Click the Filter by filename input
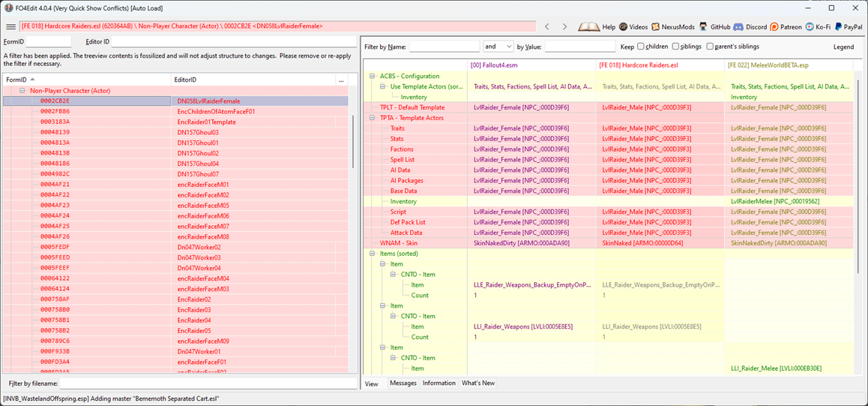Image resolution: width=868 pixels, height=406 pixels. pos(208,383)
